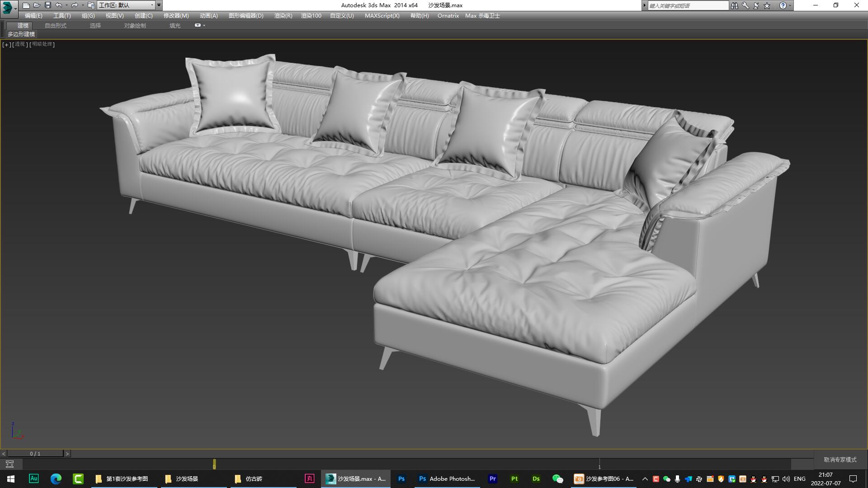Viewport: 868px width, 488px height.
Task: Select the Project Folder toolbar icon
Action: (x=92, y=5)
